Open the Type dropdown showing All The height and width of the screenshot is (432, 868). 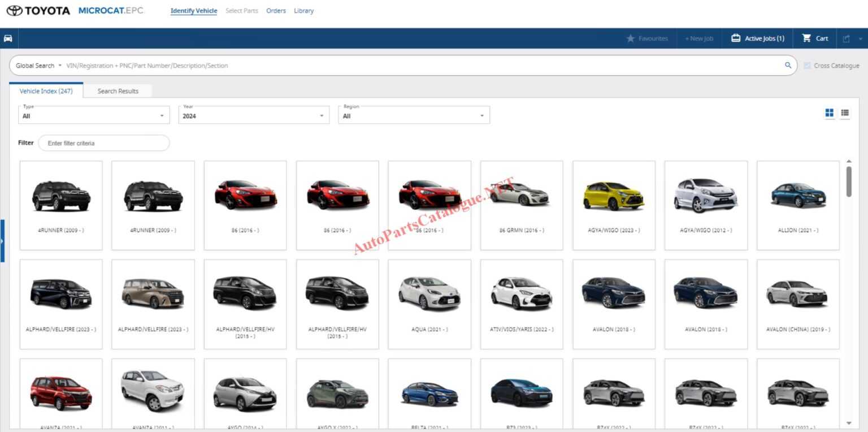tap(93, 115)
